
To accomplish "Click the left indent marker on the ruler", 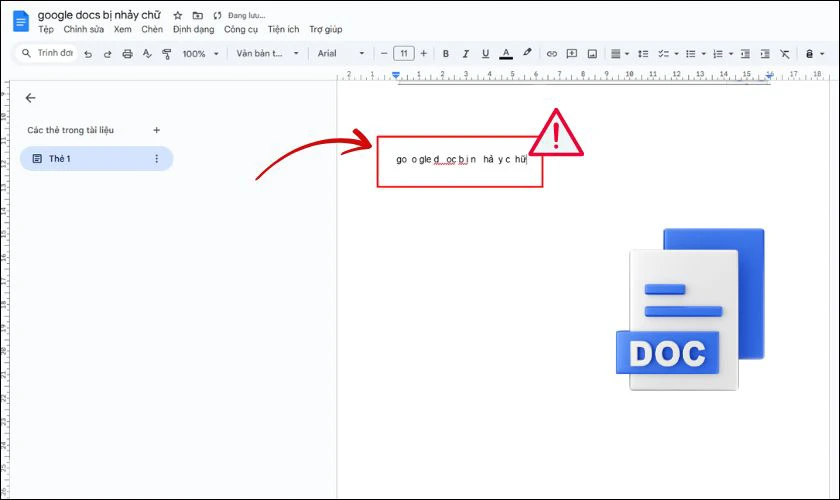I will (x=396, y=75).
